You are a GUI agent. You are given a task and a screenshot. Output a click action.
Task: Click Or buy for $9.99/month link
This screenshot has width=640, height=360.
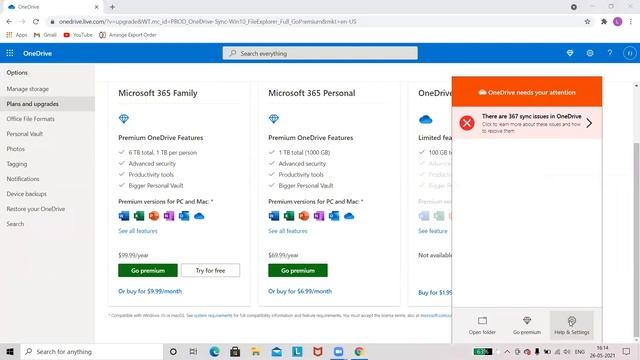150,291
